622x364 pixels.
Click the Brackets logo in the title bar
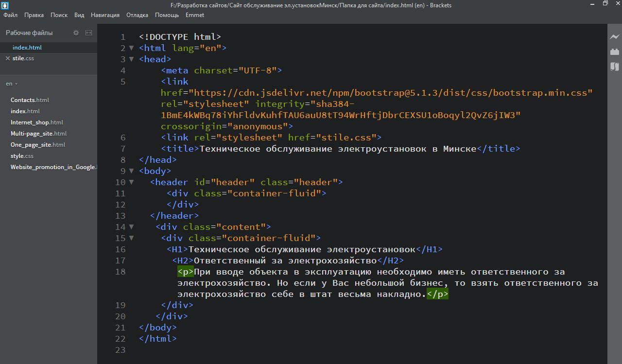tap(4, 5)
